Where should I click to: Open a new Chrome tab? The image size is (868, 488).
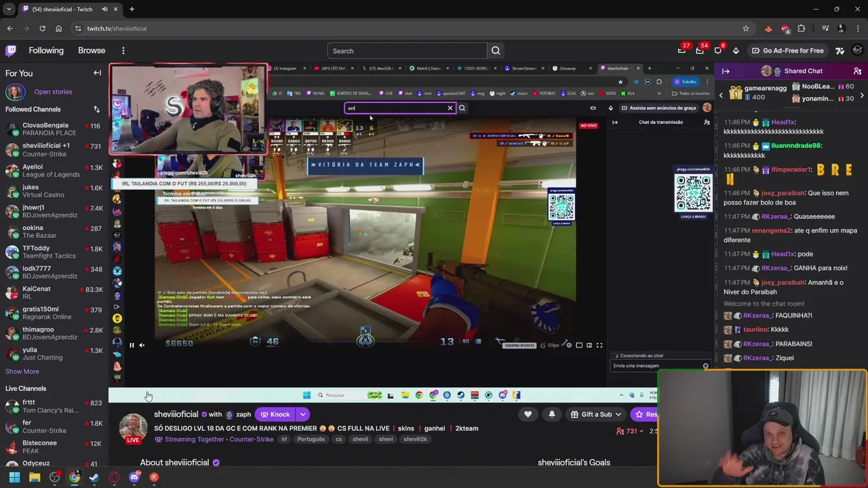click(132, 9)
